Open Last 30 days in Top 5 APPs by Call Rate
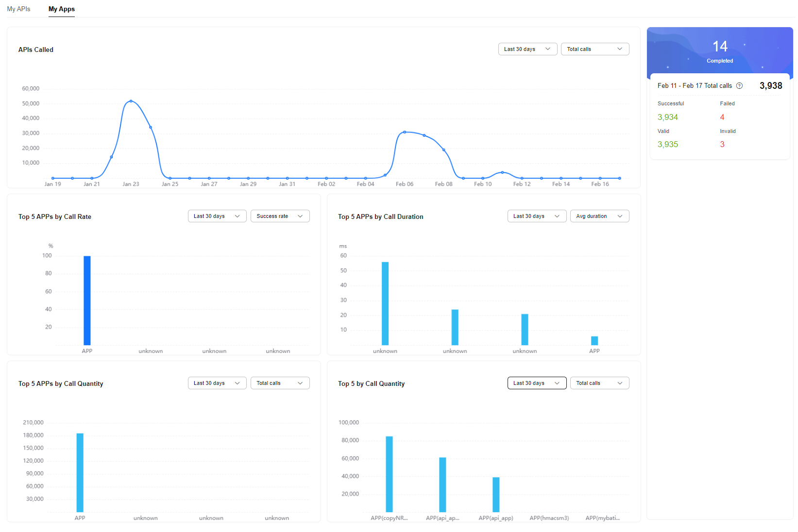798x532 pixels. (x=217, y=216)
